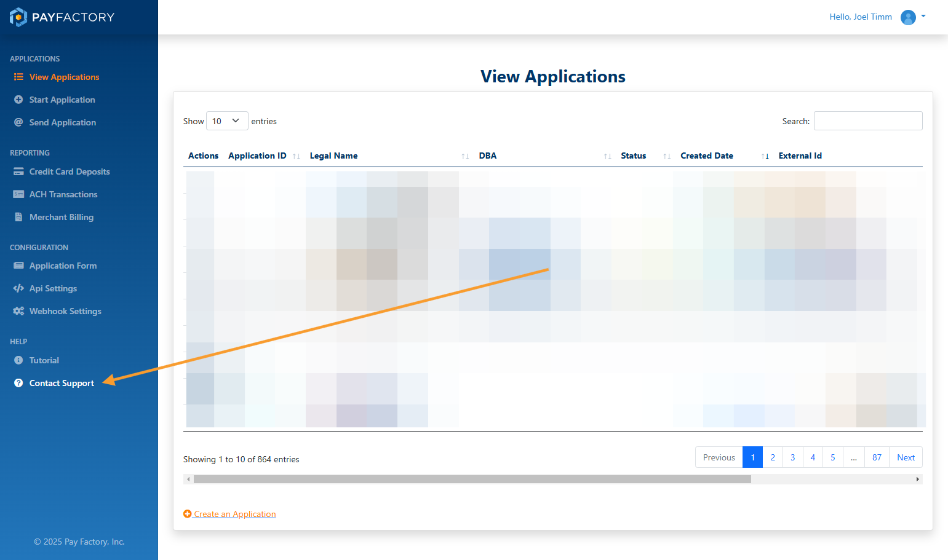Click the Create an Application link
This screenshot has height=560, width=948.
[x=235, y=514]
